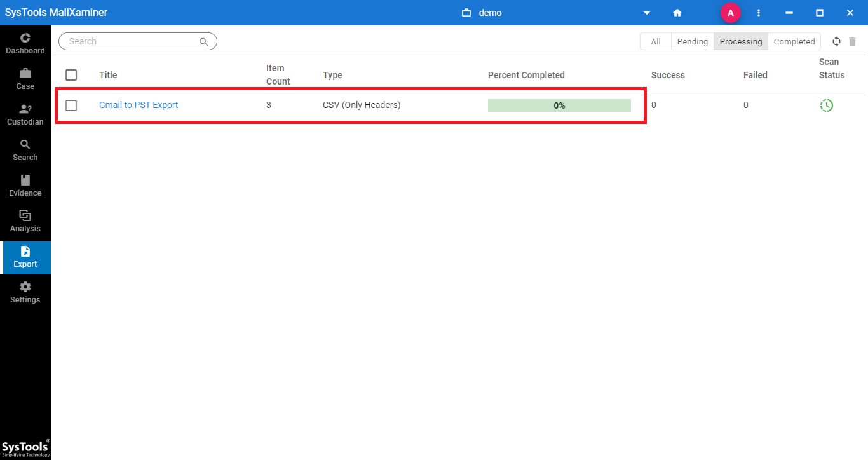868x460 pixels.
Task: Open the Search section in sidebar
Action: [x=25, y=150]
